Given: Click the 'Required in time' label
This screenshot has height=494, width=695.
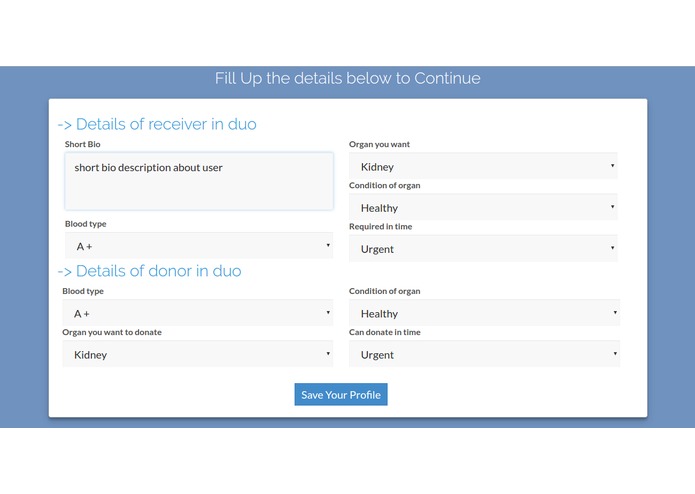Looking at the screenshot, I should [381, 226].
